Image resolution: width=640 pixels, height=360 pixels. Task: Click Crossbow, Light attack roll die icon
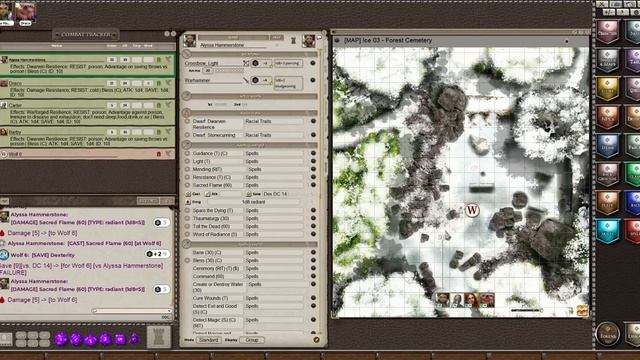255,63
